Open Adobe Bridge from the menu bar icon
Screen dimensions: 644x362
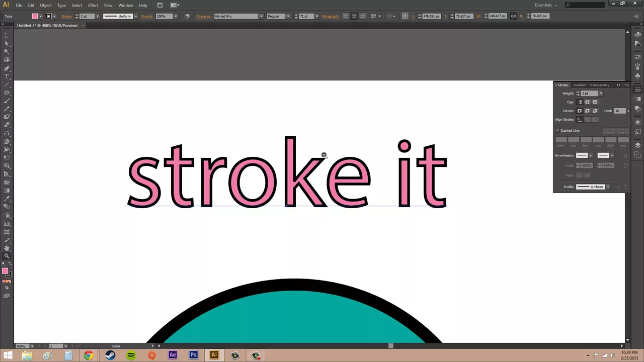(x=160, y=5)
